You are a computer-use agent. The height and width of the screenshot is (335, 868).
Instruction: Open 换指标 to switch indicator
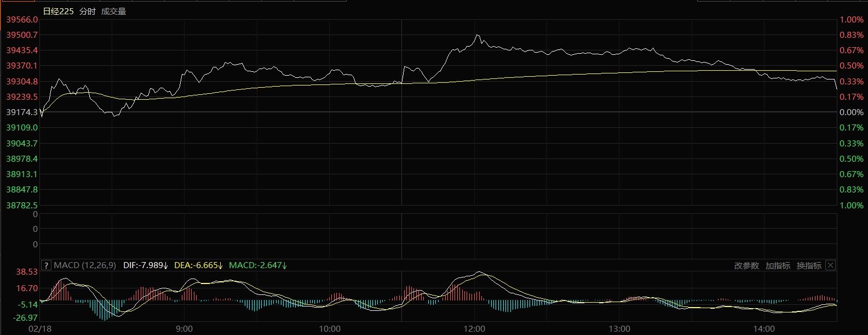click(x=809, y=266)
